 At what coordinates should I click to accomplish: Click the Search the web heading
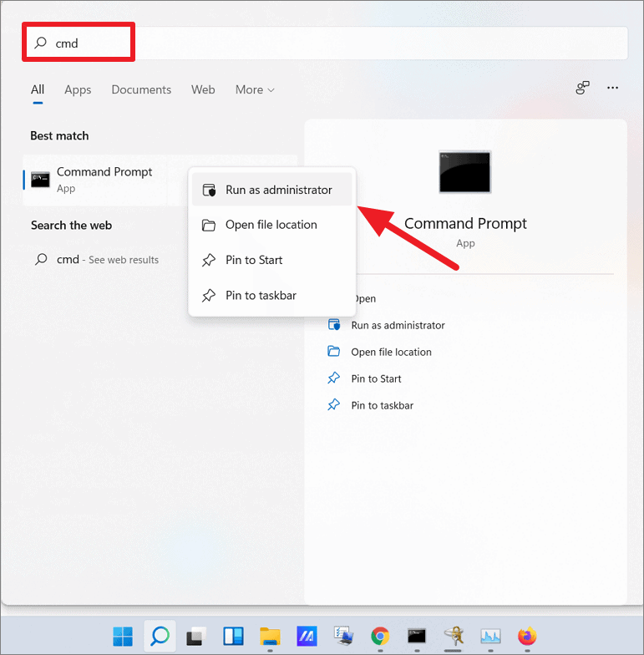[x=72, y=226]
